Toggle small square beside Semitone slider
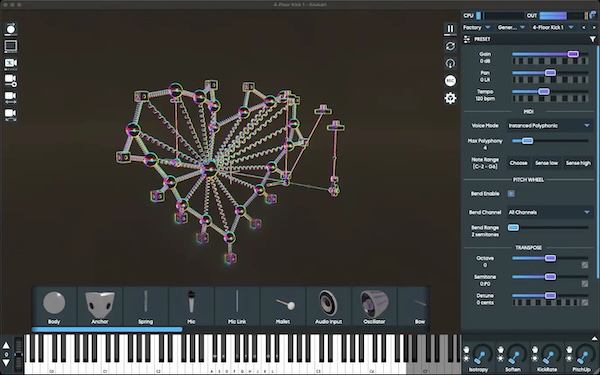The image size is (600, 375). (585, 284)
